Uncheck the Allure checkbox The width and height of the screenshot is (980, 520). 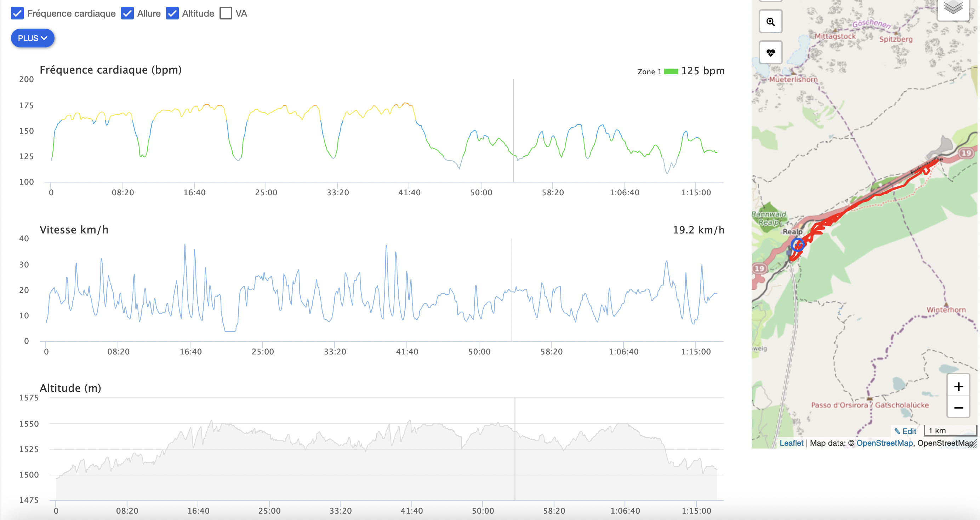[x=127, y=13]
